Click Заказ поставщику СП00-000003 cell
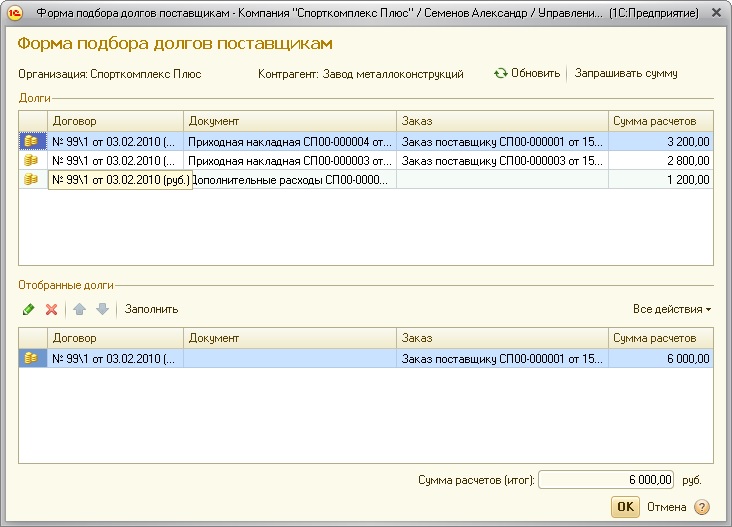The width and height of the screenshot is (732, 527). 502,161
